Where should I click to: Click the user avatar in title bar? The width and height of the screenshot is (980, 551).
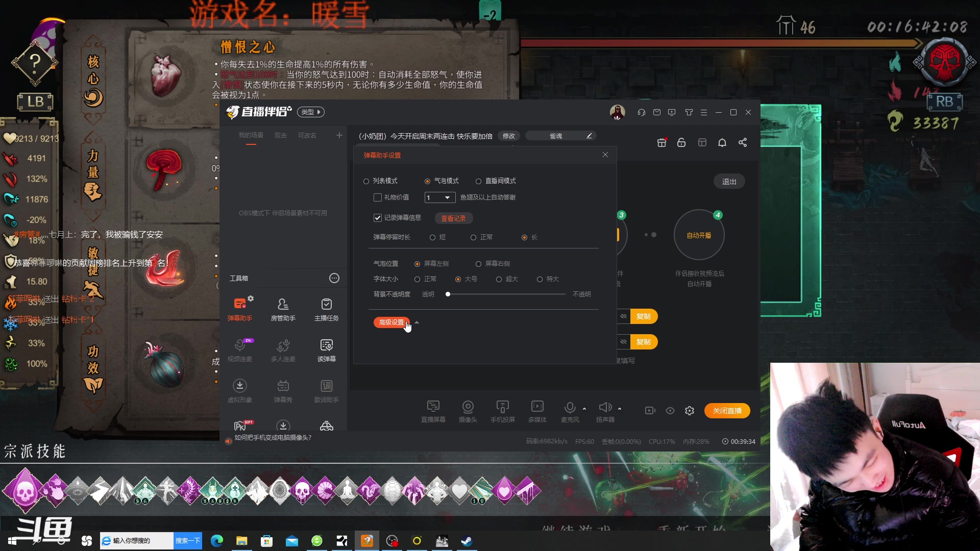click(x=617, y=112)
